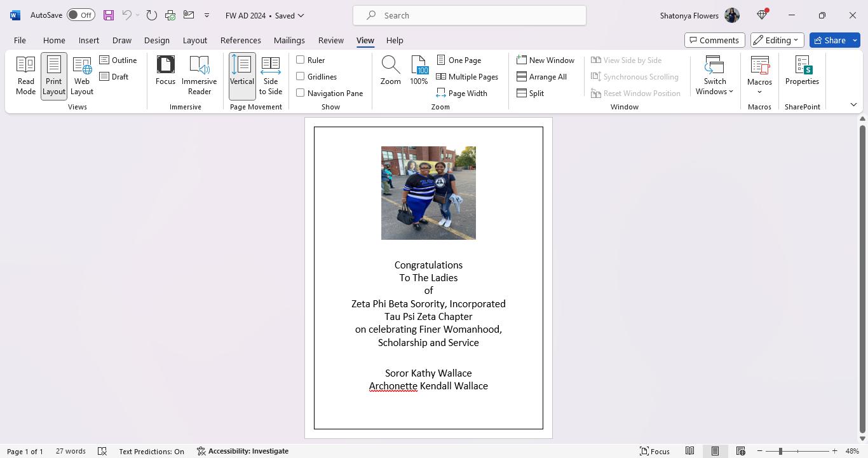Image resolution: width=868 pixels, height=458 pixels.
Task: Click the Read Mode status bar icon
Action: point(689,451)
